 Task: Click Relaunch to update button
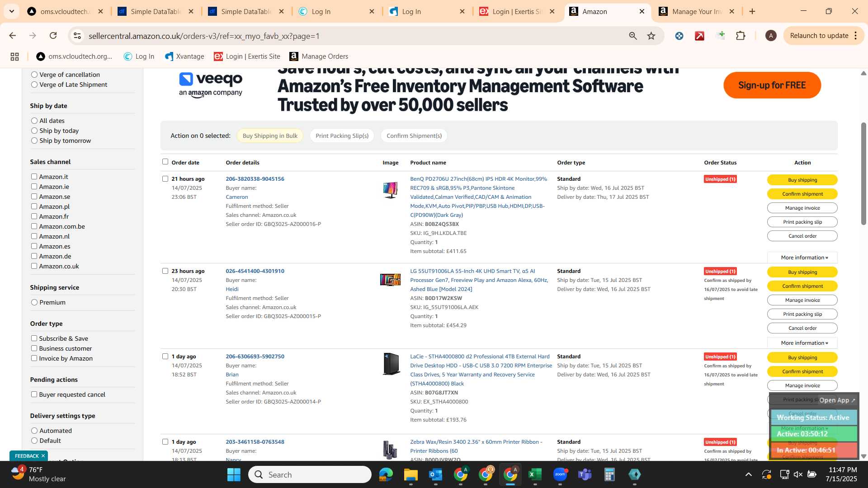tap(819, 36)
